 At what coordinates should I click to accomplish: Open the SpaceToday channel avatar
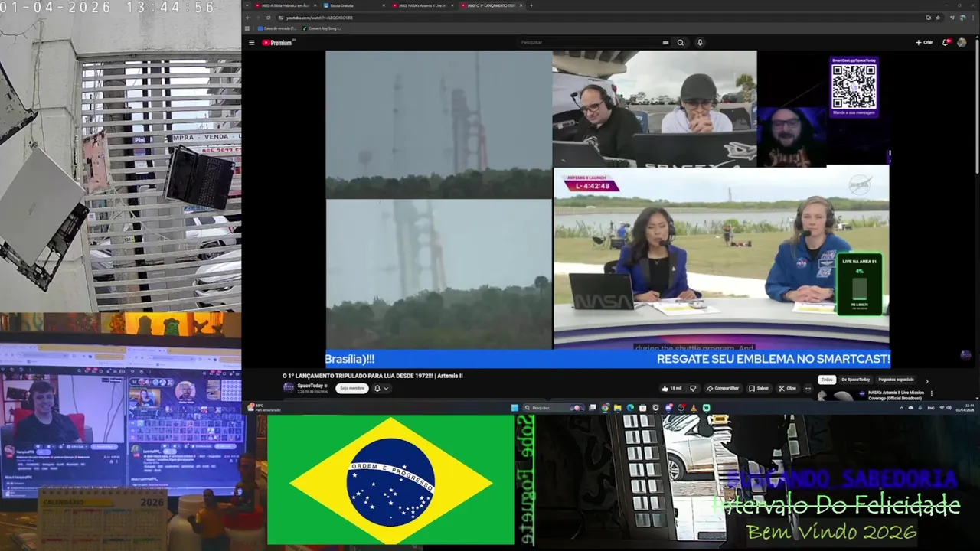(289, 388)
